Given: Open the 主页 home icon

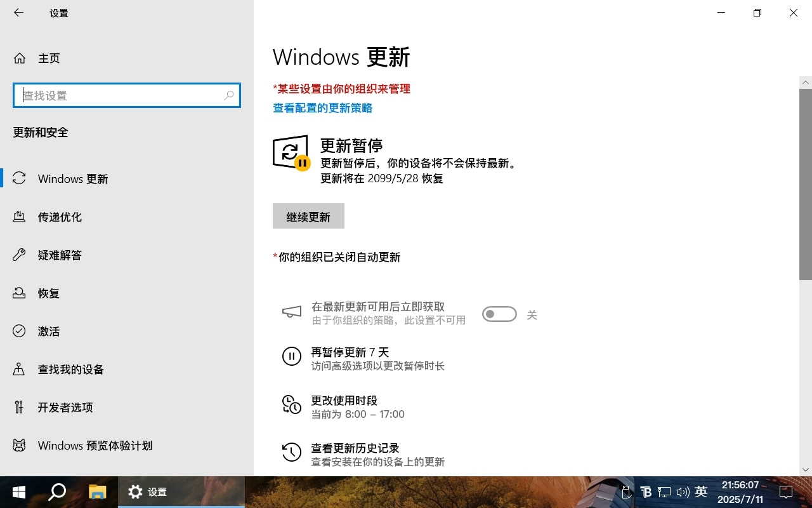Looking at the screenshot, I should point(20,58).
